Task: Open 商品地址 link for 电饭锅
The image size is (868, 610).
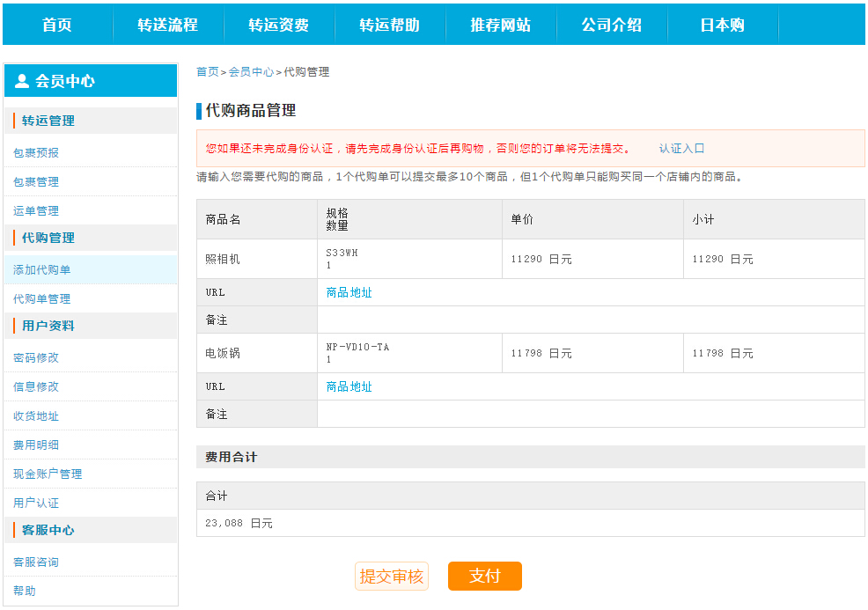Action: pyautogui.click(x=349, y=386)
